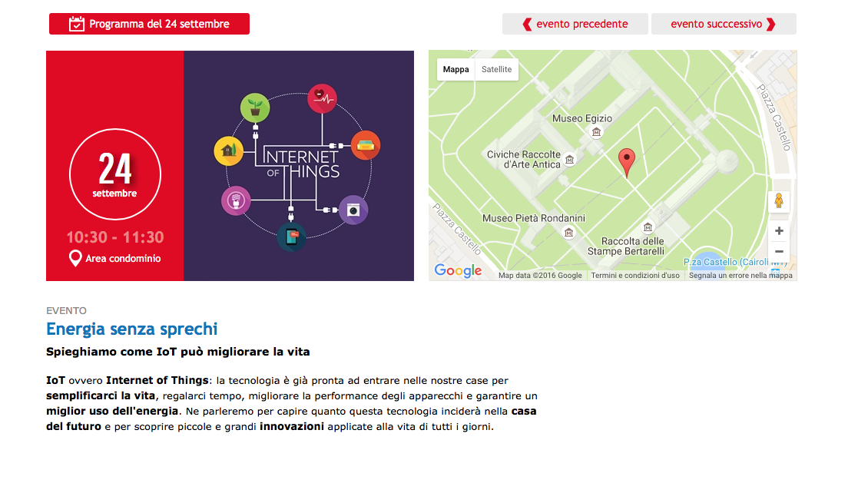Click the Google logo on map
The image size is (868, 483).
[458, 270]
